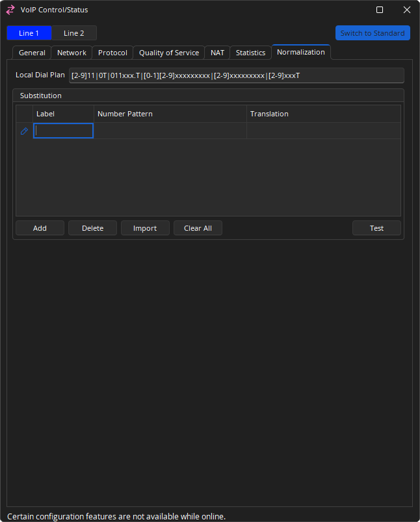Click the Local Dial Plan text field

pos(236,75)
